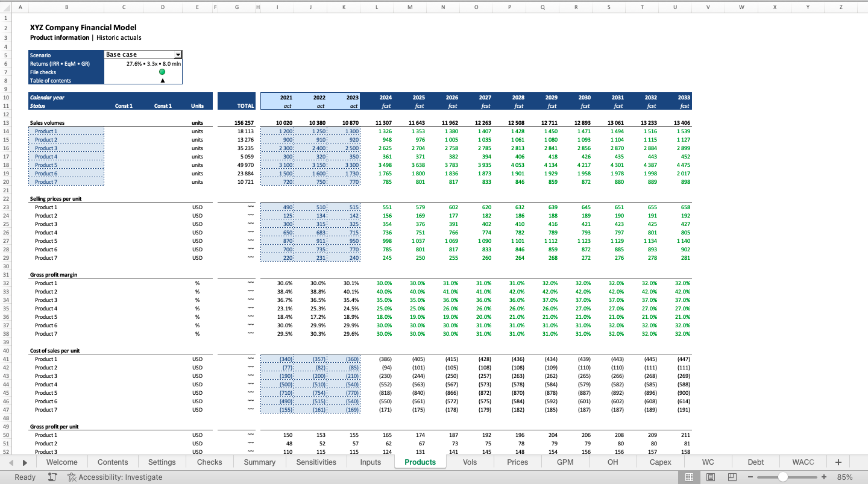
Task: Click the Returns value '27.6% • 3.3x • 8.0 mln'
Action: point(154,63)
